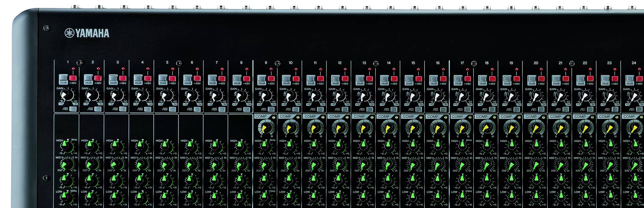Toggle +48V button on channel 9
The height and width of the screenshot is (208, 644).
(271, 79)
